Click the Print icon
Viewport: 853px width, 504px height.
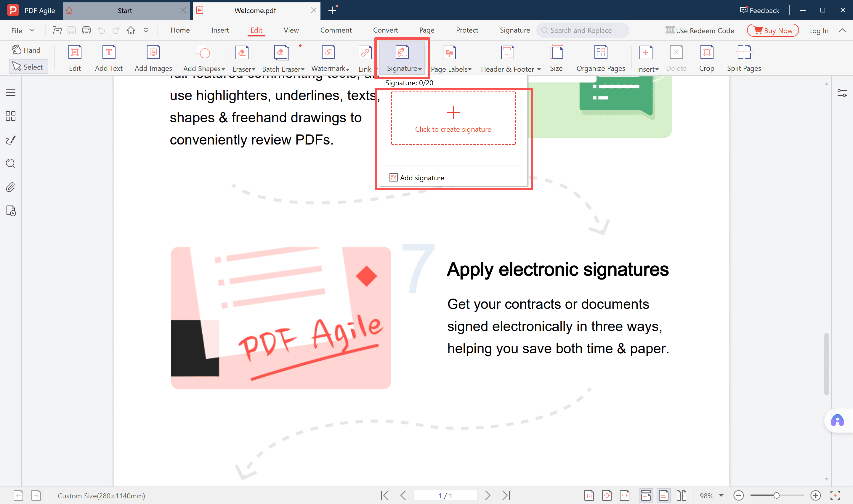coord(86,31)
